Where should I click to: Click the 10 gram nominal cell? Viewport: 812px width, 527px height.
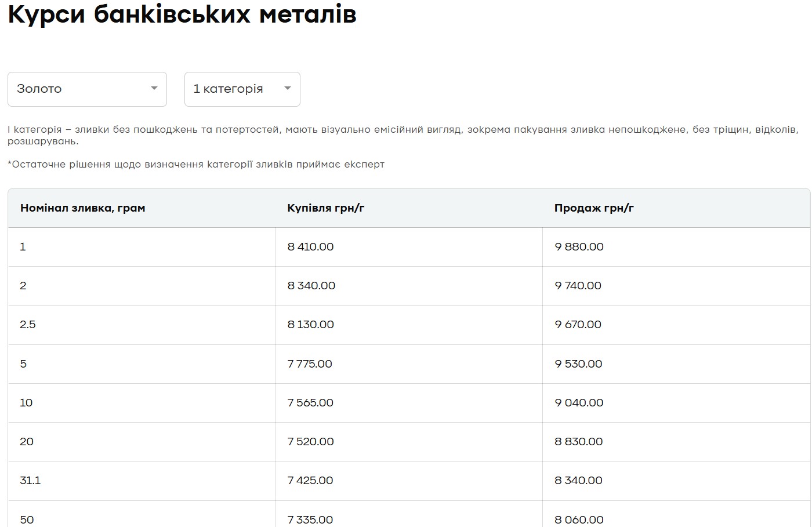(x=142, y=403)
